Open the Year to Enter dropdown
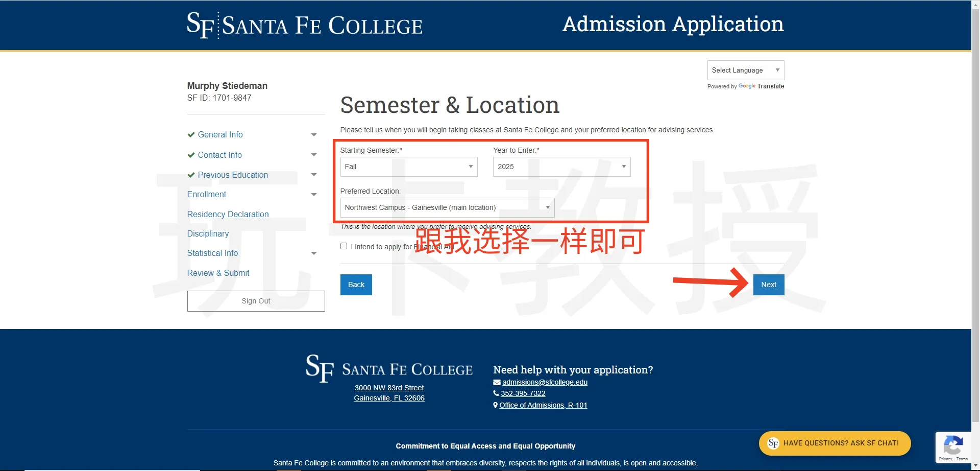This screenshot has height=471, width=980. (x=561, y=167)
